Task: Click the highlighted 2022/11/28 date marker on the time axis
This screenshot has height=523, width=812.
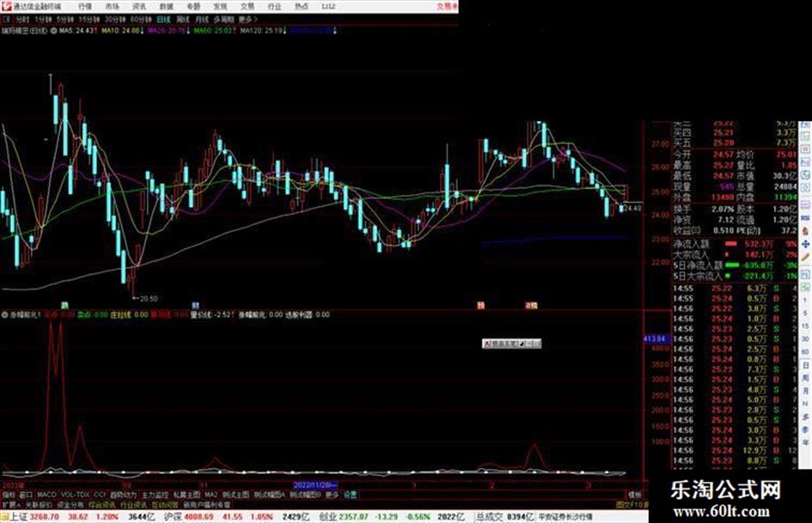Action: (x=315, y=485)
